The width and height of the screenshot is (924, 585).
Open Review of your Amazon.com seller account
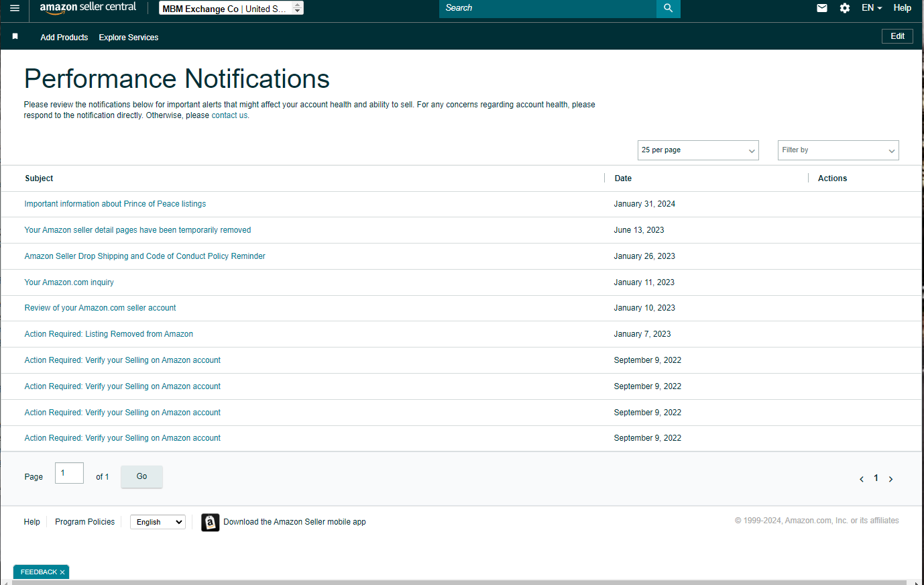(x=100, y=308)
